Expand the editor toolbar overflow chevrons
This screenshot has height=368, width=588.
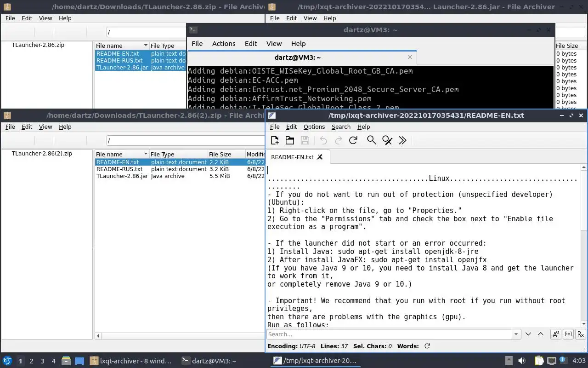pos(403,140)
